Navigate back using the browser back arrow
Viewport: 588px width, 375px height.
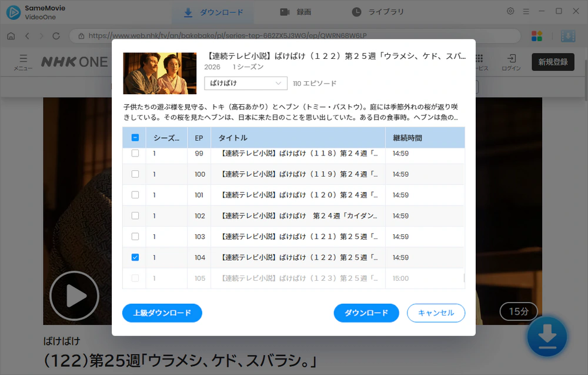[x=28, y=36]
